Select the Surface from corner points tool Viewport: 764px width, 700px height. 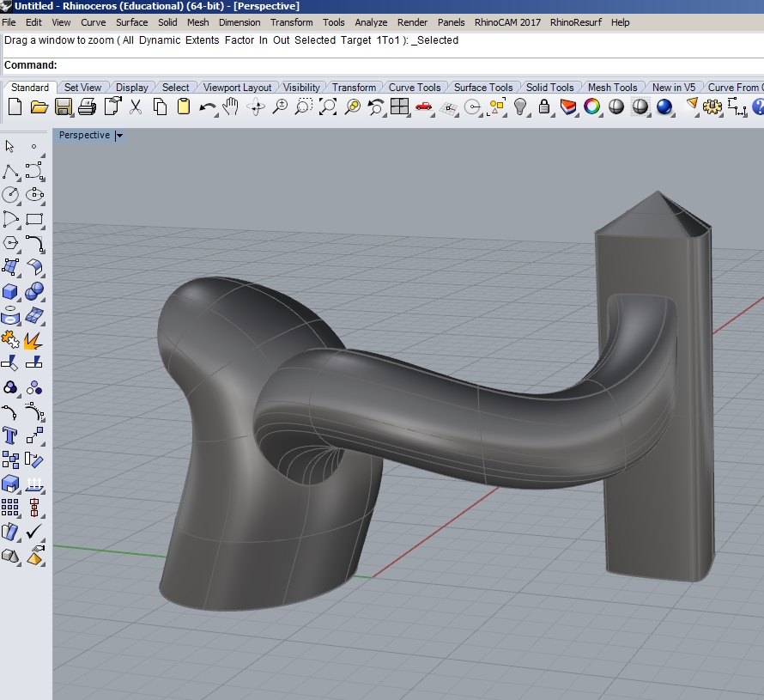(10, 268)
